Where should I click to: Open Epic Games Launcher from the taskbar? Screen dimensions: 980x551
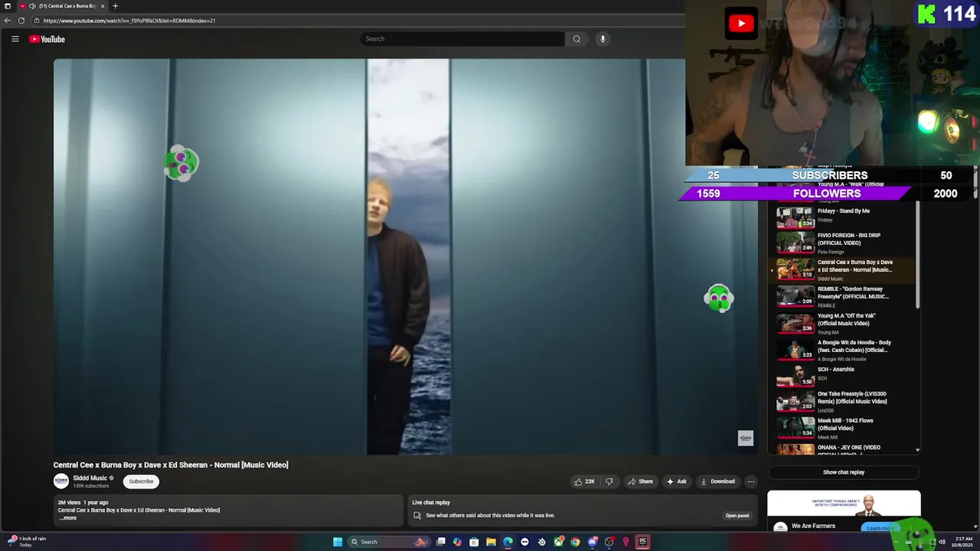coord(642,542)
